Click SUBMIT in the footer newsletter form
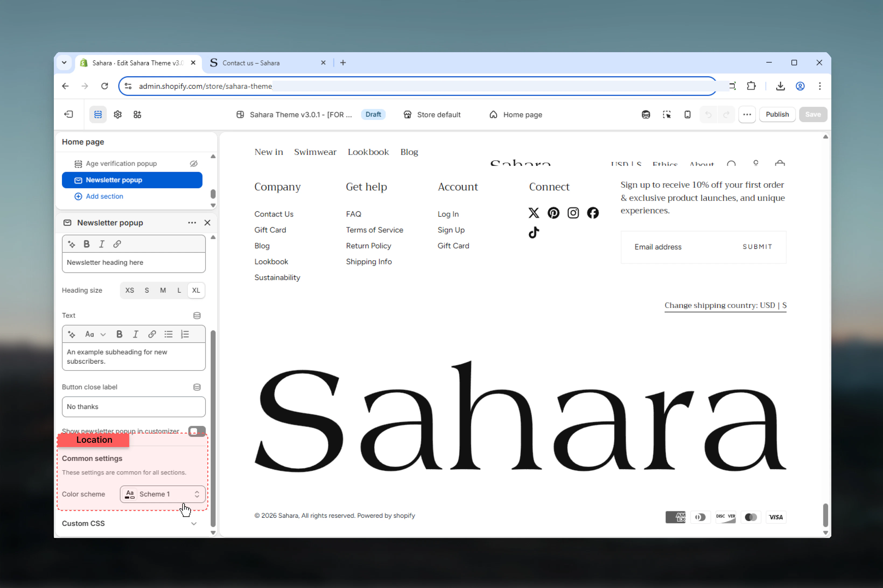This screenshot has height=588, width=883. pos(757,247)
